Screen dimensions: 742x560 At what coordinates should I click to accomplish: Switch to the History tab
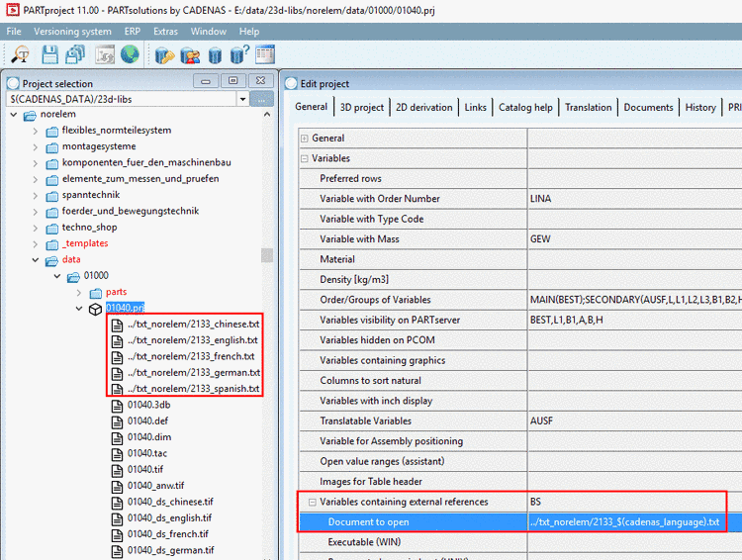point(700,108)
